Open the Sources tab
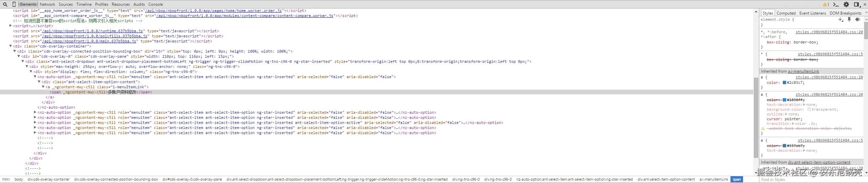Viewport: 868px width, 183px height. pyautogui.click(x=66, y=4)
